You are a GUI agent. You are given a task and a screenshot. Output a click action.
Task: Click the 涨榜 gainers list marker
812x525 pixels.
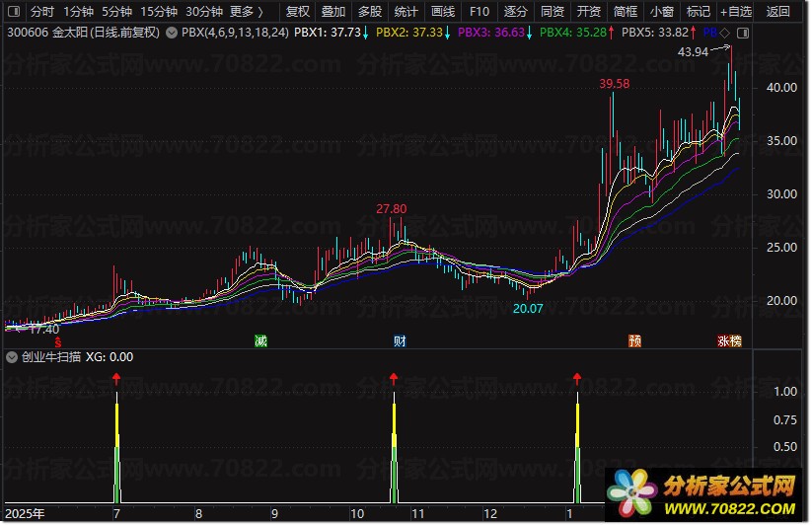729,340
